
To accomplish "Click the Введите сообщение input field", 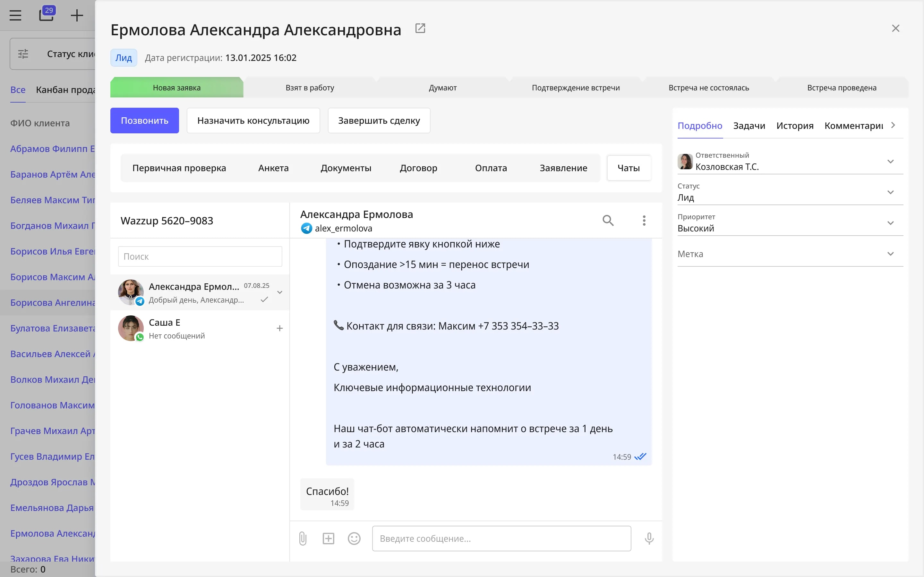I will coord(501,539).
